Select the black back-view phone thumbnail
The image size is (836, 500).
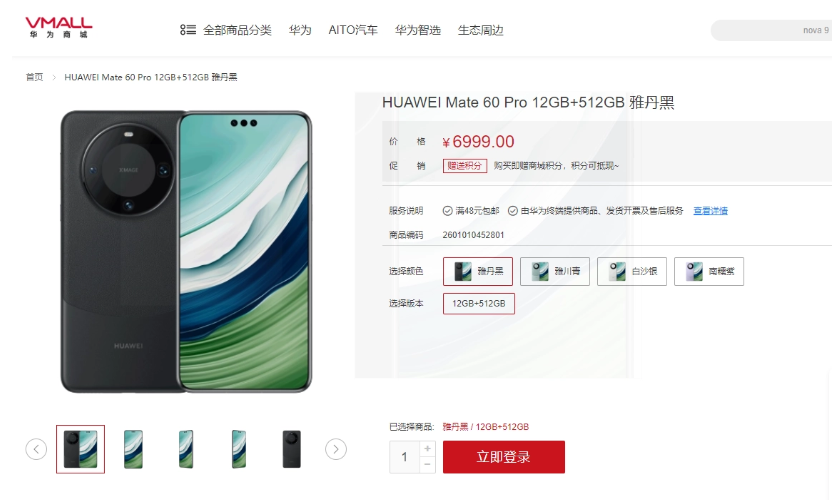(292, 449)
